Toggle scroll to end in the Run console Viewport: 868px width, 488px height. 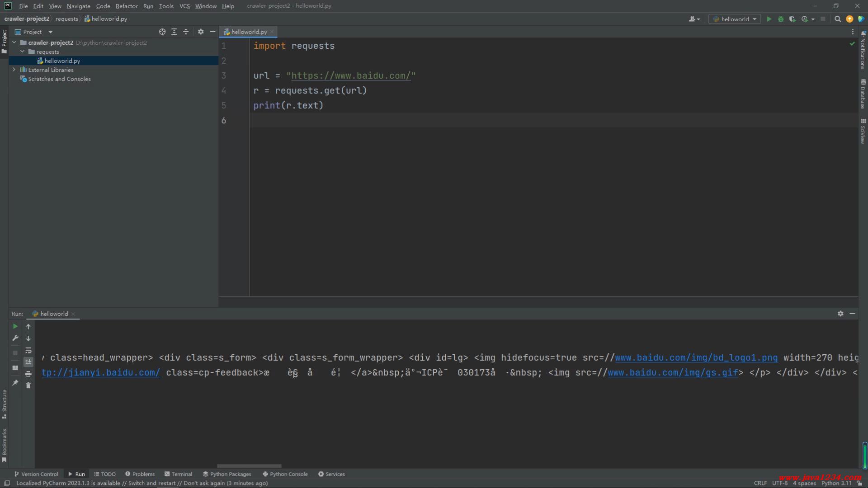click(28, 362)
